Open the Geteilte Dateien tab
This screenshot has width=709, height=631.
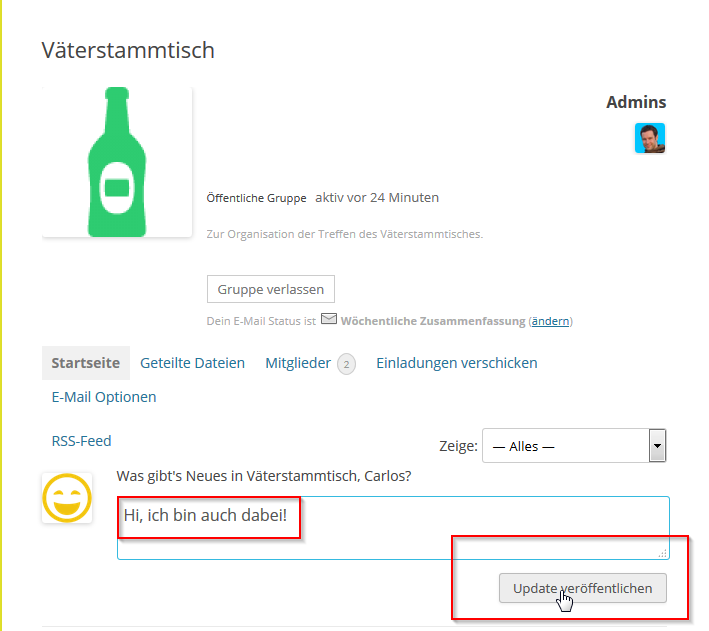click(x=193, y=363)
